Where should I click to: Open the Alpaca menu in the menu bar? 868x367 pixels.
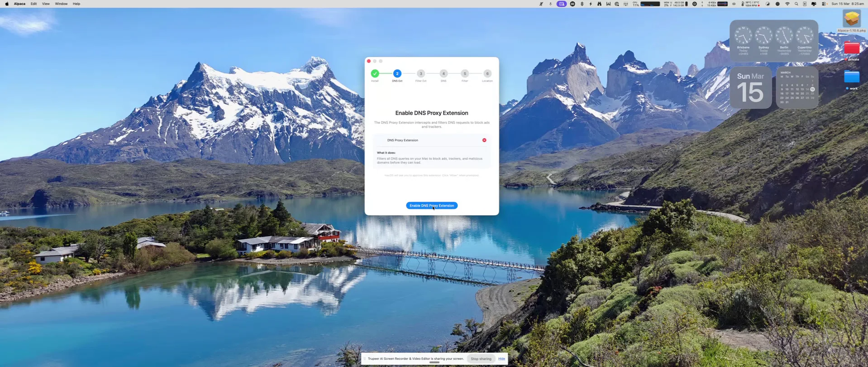[x=19, y=4]
